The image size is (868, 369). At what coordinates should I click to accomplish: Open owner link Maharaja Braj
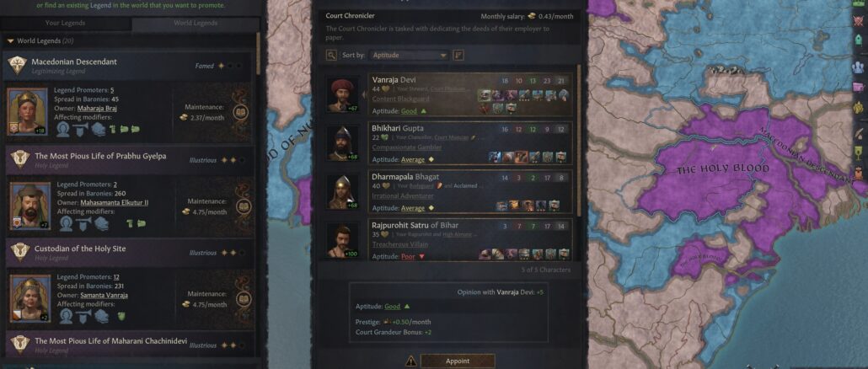click(x=97, y=108)
